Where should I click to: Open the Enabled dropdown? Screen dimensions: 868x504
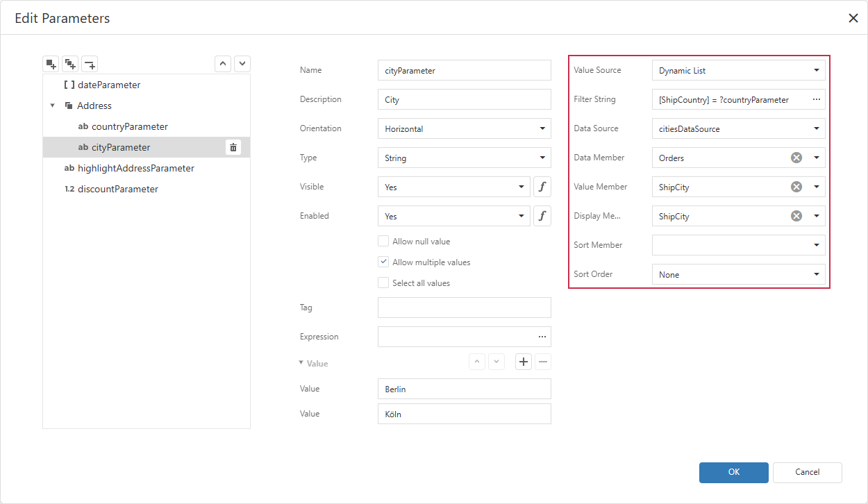[x=454, y=216]
